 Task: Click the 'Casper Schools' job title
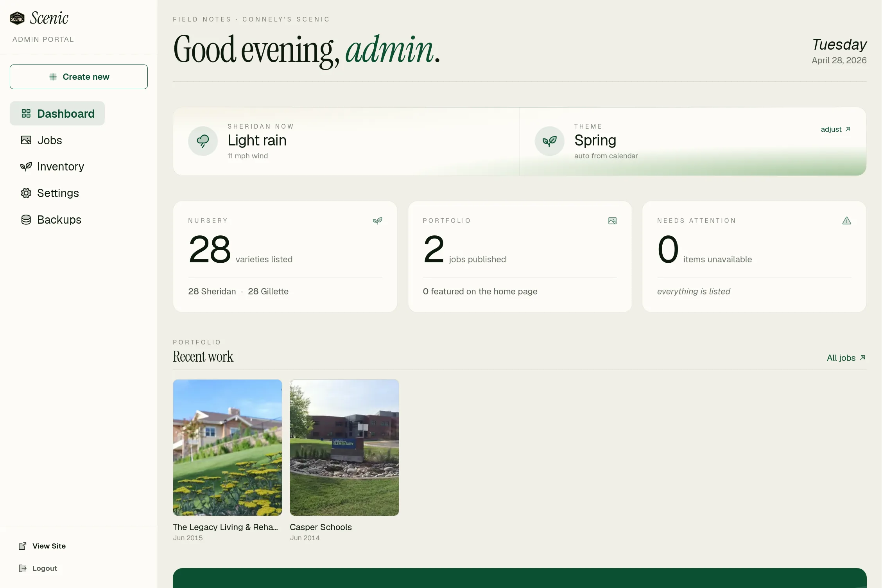321,527
